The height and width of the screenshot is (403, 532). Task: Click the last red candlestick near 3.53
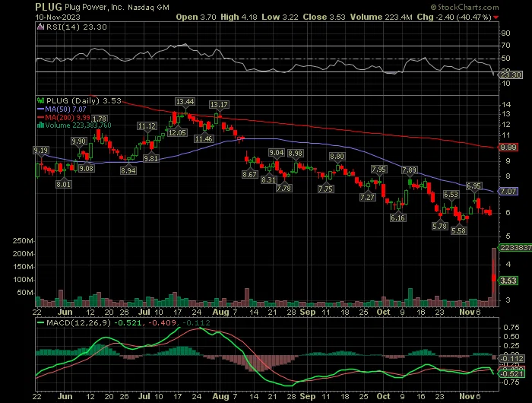pyautogui.click(x=494, y=278)
